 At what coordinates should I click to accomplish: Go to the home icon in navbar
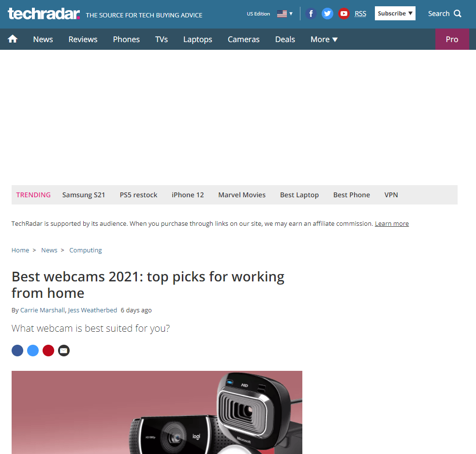pyautogui.click(x=13, y=39)
